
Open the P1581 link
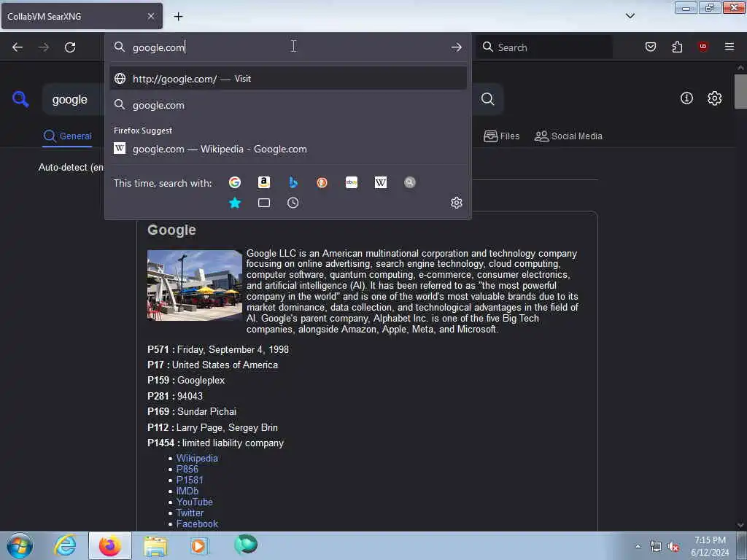[x=190, y=480]
